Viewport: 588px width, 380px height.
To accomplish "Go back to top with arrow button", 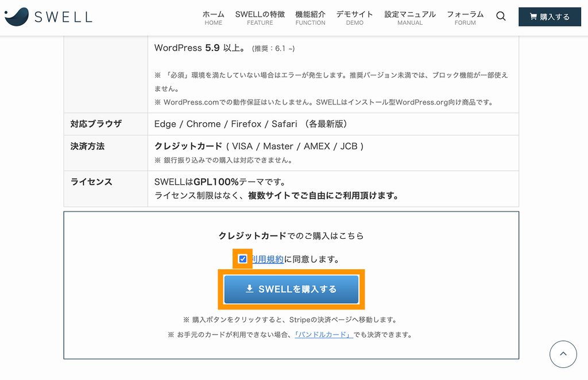I will pos(563,354).
